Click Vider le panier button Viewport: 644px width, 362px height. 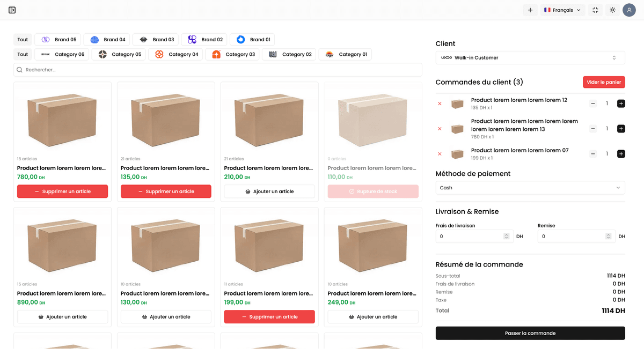pyautogui.click(x=604, y=82)
